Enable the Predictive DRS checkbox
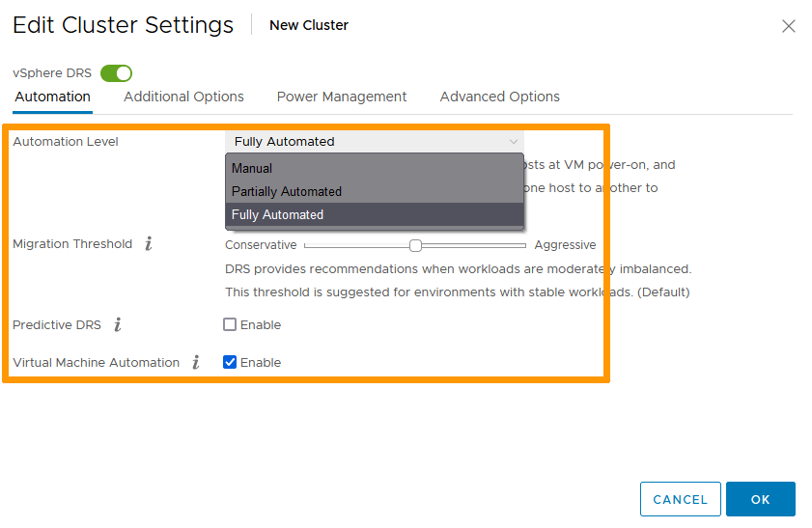812x528 pixels. pos(230,325)
